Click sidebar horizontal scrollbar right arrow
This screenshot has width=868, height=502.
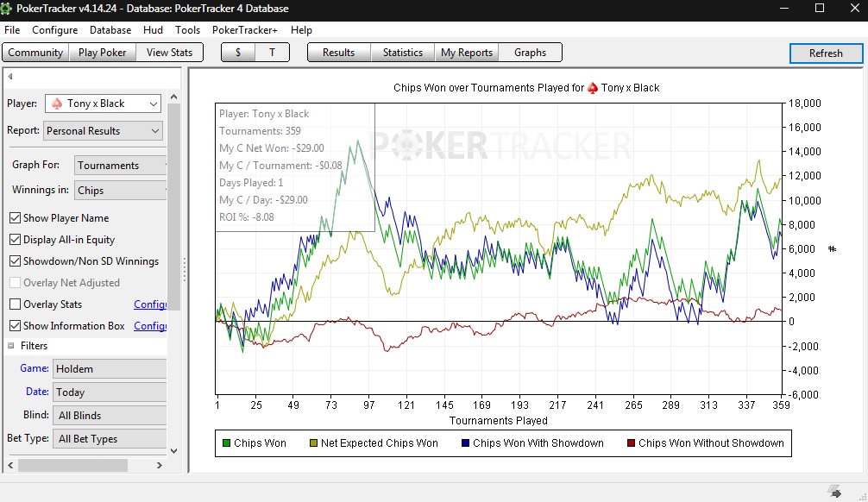click(160, 466)
